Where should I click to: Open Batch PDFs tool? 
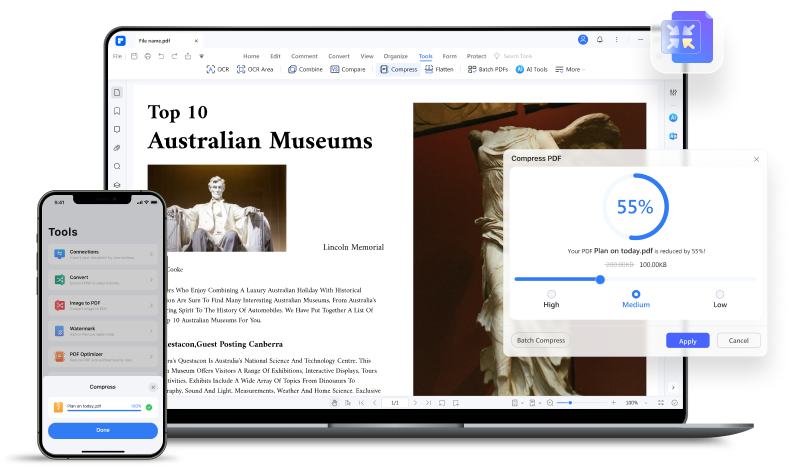(x=490, y=69)
